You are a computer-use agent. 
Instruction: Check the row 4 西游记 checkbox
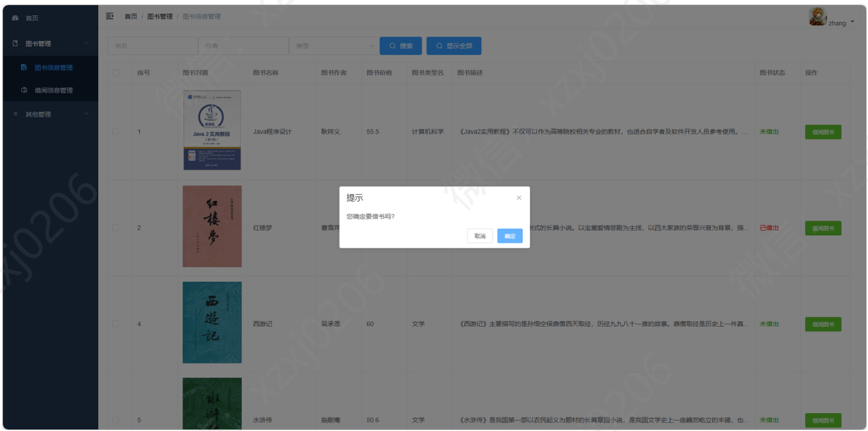(x=115, y=324)
